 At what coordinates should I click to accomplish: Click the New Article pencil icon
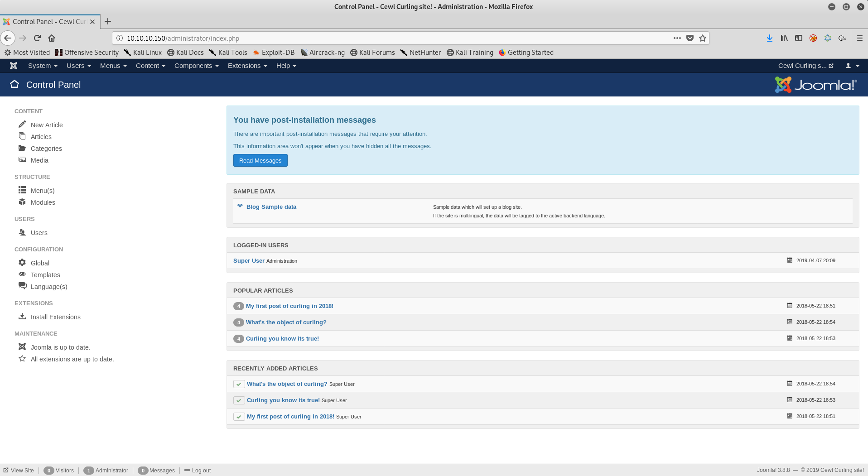click(22, 124)
